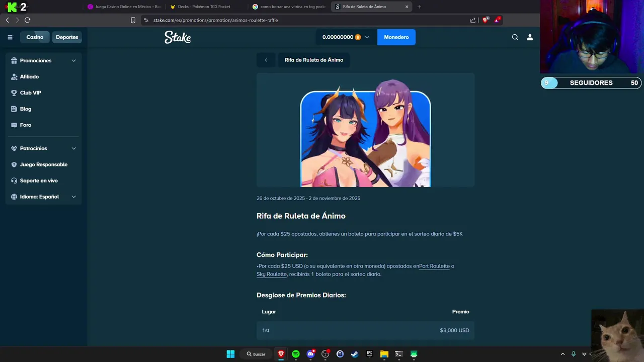Viewport: 644px width, 362px height.
Task: Open Steam from the taskbar
Action: point(355,354)
